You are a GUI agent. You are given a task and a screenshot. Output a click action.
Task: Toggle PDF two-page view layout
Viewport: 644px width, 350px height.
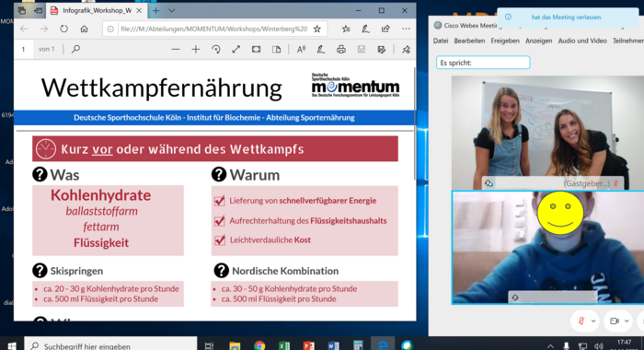coord(276,50)
